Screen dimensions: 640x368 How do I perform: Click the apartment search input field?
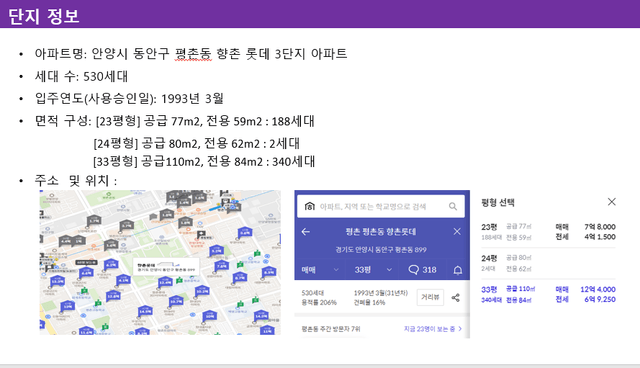click(x=380, y=206)
